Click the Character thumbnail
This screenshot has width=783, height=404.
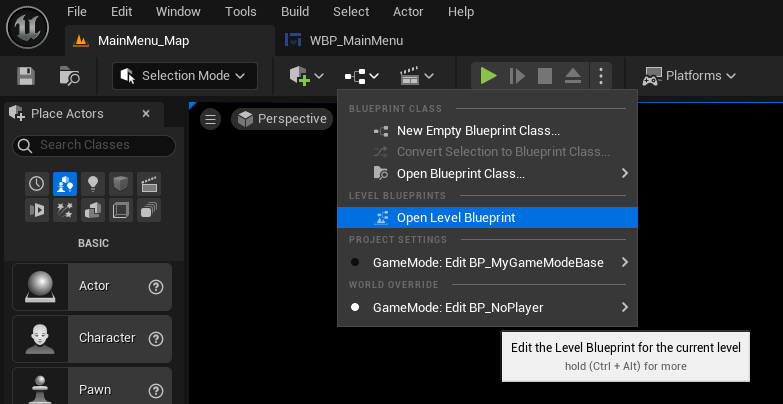[x=40, y=339]
